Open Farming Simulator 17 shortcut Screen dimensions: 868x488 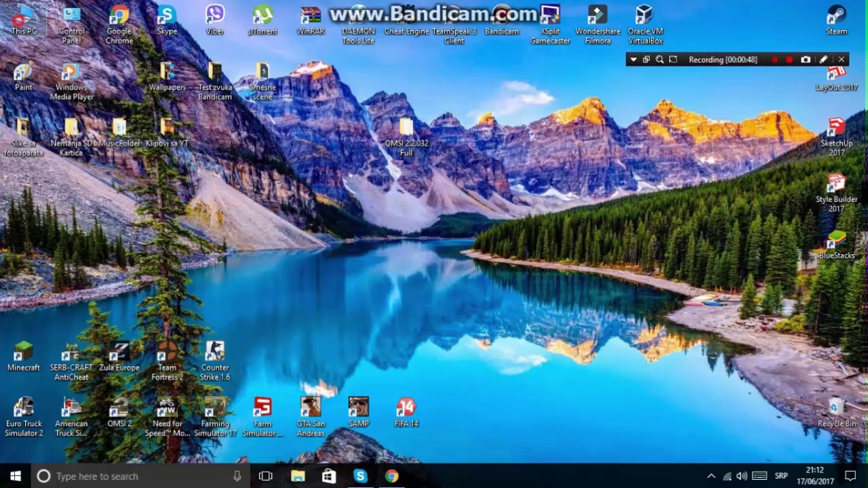(x=215, y=418)
